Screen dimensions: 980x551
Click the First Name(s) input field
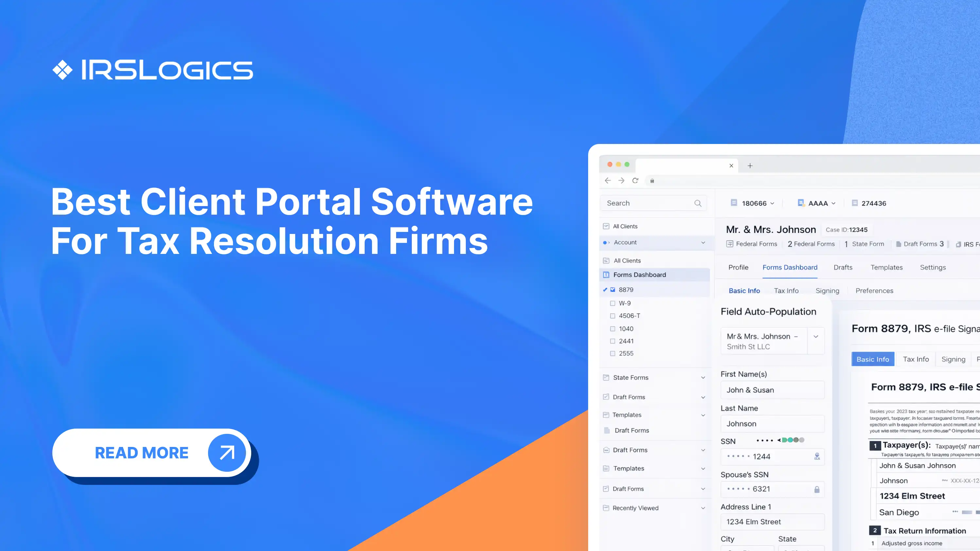[772, 390]
